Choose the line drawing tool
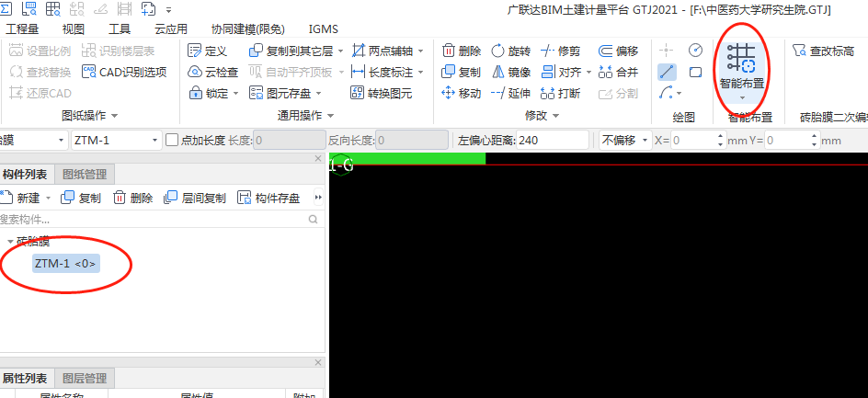The image size is (868, 398). coord(667,72)
